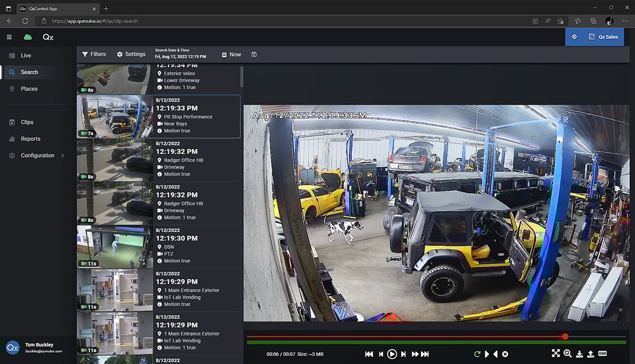Image resolution: width=635 pixels, height=364 pixels.
Task: Click the browser address bar URL
Action: 95,21
